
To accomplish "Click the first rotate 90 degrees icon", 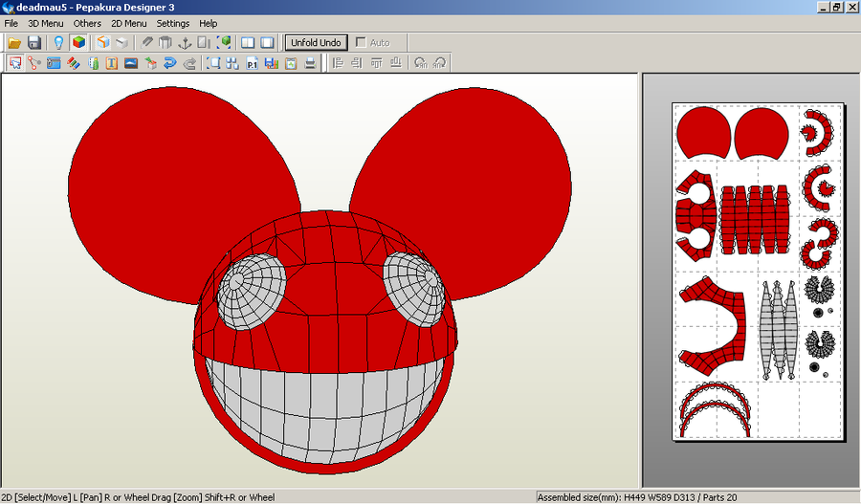I will coord(420,63).
